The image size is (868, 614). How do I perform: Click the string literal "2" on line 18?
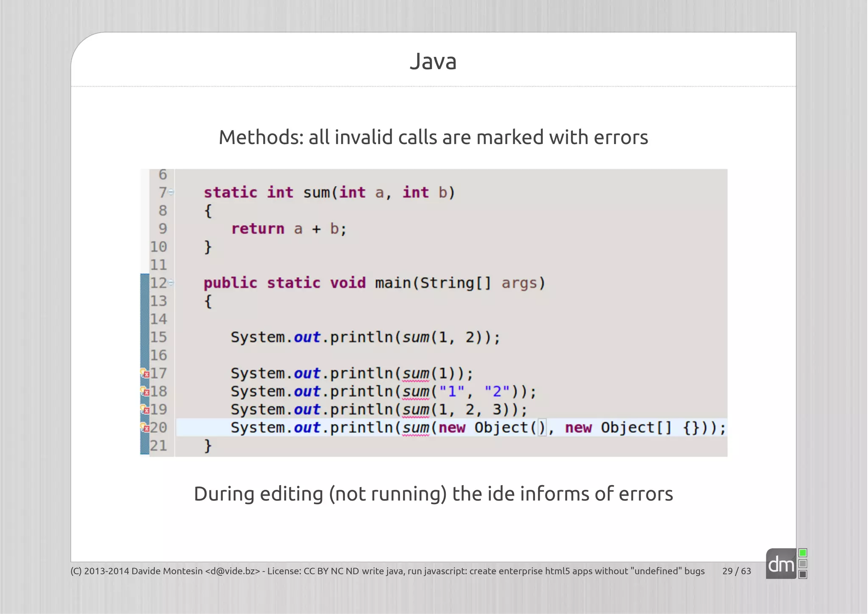497,391
